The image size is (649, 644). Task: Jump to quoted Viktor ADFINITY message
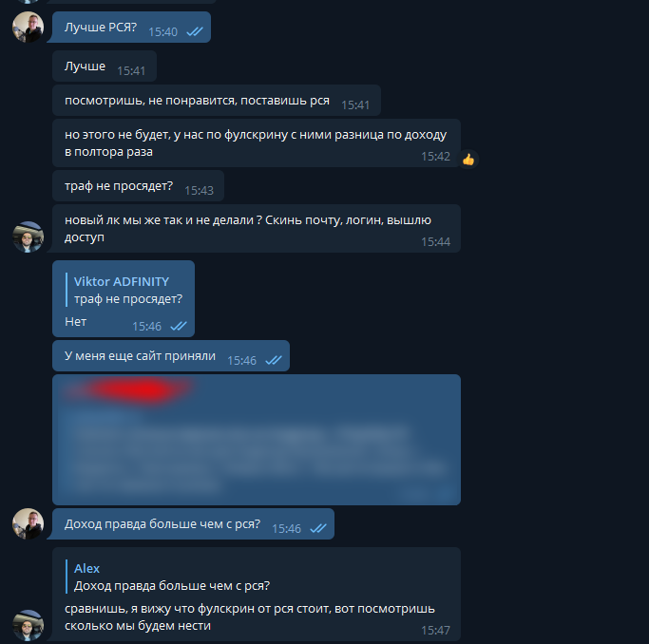pos(124,290)
